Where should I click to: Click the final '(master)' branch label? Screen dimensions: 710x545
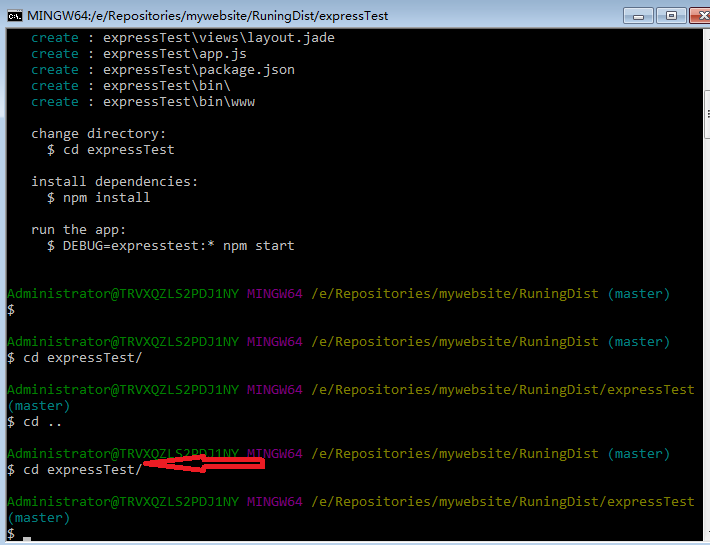click(x=38, y=518)
